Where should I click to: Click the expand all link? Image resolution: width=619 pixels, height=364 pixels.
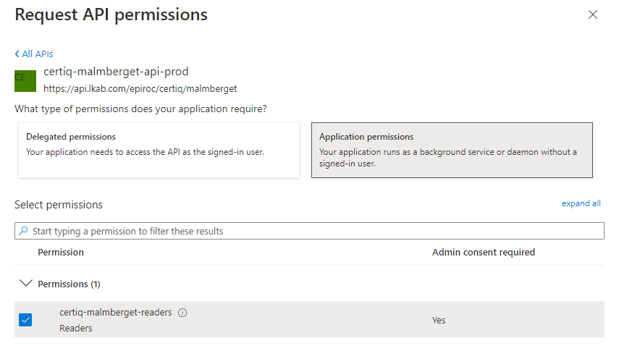[x=581, y=203]
